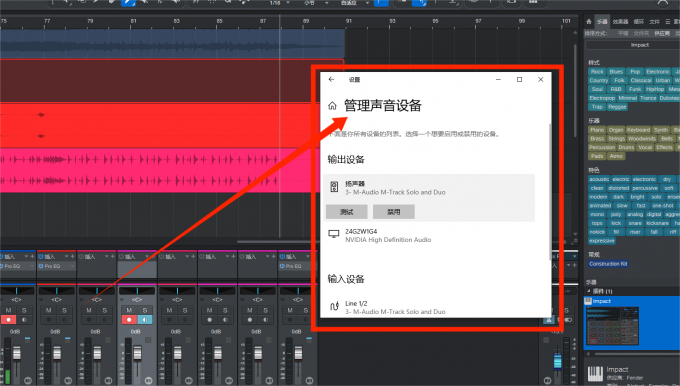The width and height of the screenshot is (680, 386).
Task: Click the Impact plugin preview thumbnail
Action: coord(612,326)
